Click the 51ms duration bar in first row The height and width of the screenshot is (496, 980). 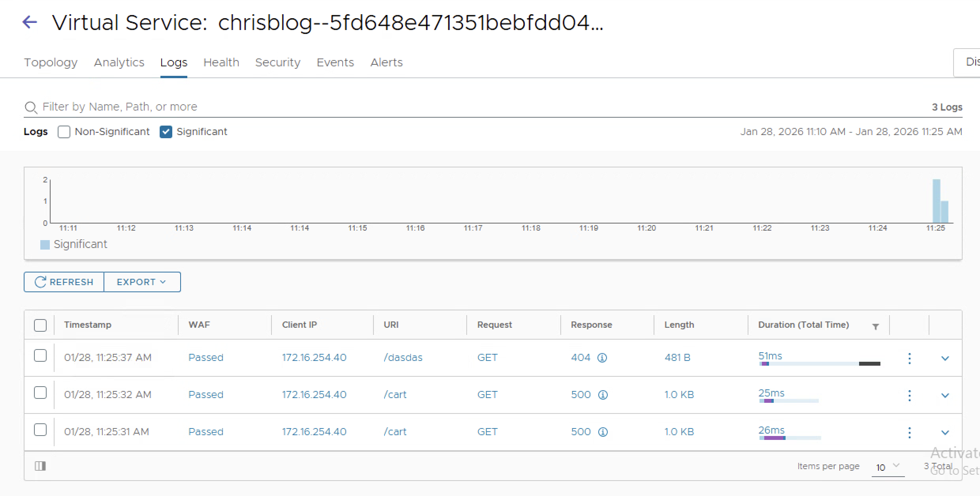(819, 363)
